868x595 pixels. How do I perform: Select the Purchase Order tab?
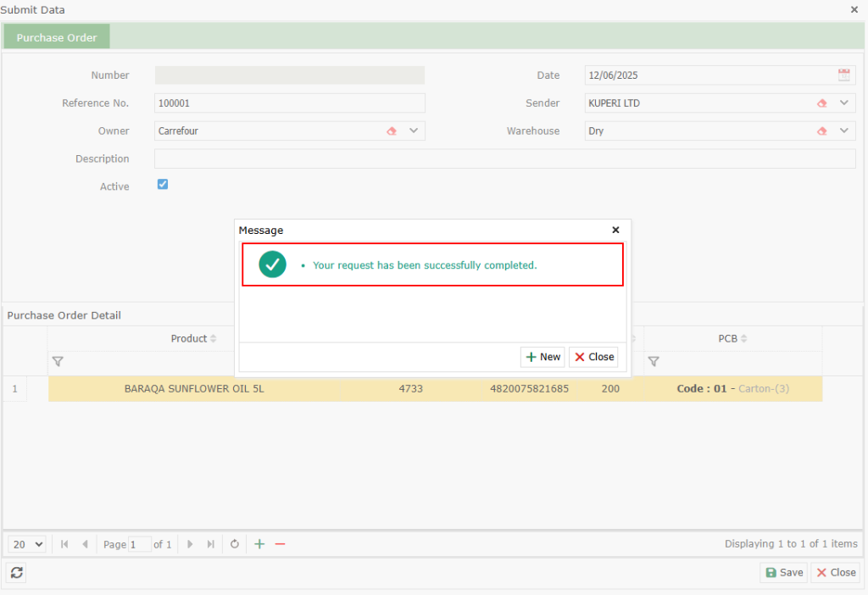click(57, 37)
